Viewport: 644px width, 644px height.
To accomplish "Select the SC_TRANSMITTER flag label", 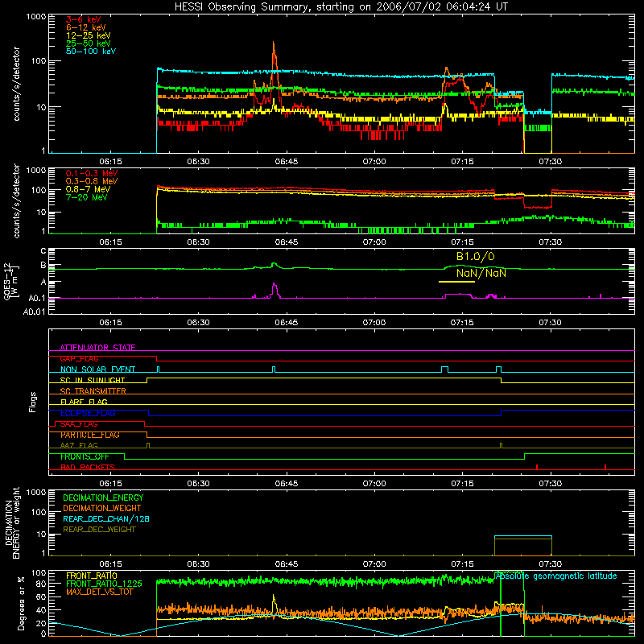I will tap(93, 391).
